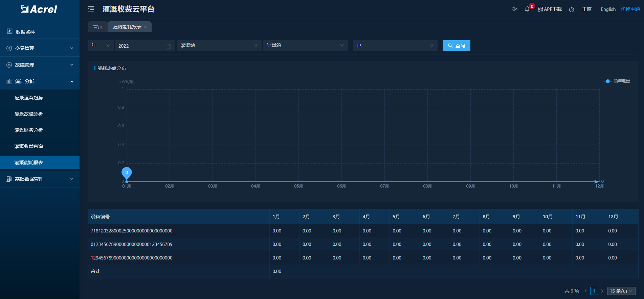The image size is (644, 299).
Task: Click the January data point marker on chart
Action: tap(127, 173)
